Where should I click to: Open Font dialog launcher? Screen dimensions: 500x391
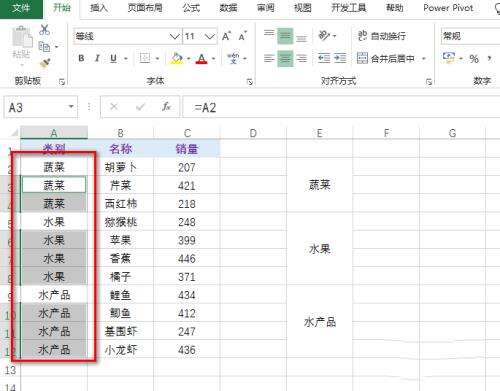tap(250, 81)
